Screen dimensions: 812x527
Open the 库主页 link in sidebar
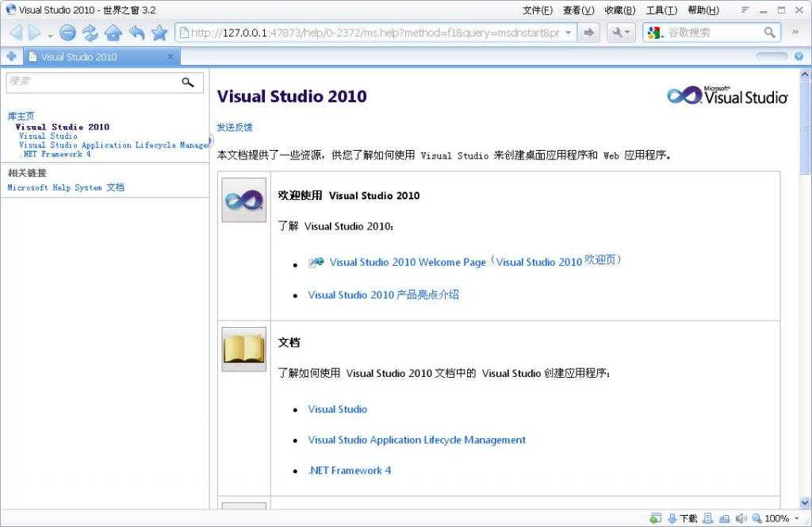21,116
